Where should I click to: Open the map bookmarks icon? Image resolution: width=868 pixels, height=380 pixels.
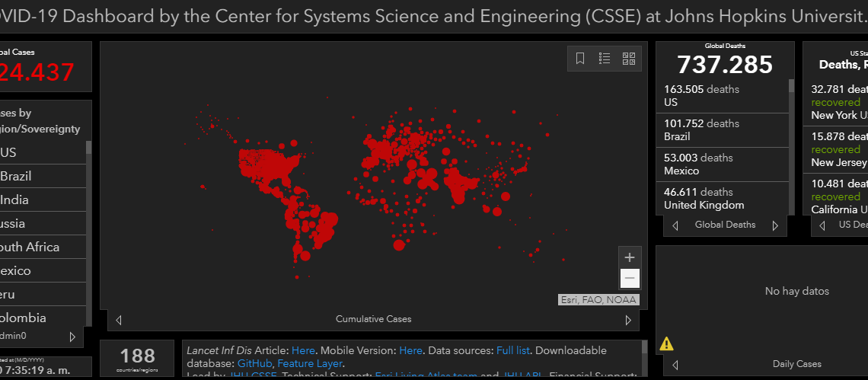pyautogui.click(x=580, y=58)
